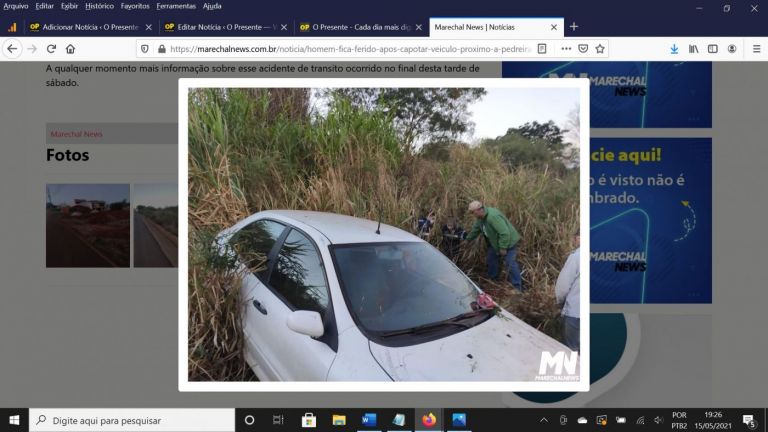Click the forward navigation arrow

32,49
